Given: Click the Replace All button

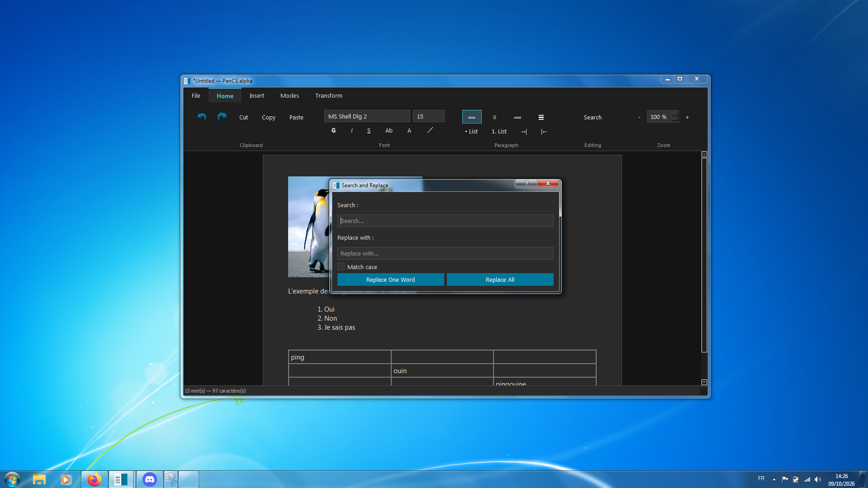Looking at the screenshot, I should 500,280.
